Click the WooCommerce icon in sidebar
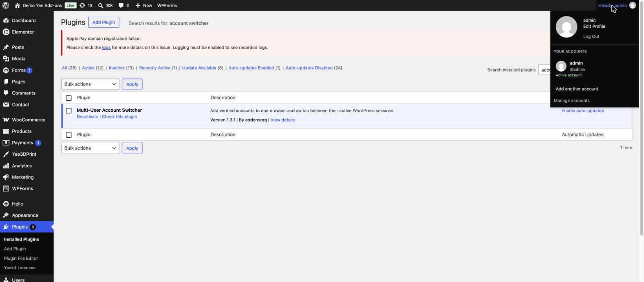644x282 pixels. [6, 120]
